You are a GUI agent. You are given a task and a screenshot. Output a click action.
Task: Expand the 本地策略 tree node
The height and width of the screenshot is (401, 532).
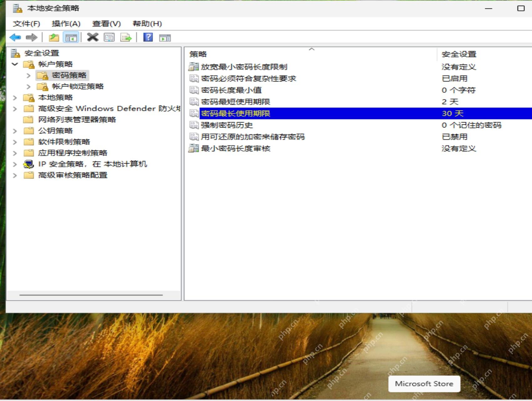(15, 98)
